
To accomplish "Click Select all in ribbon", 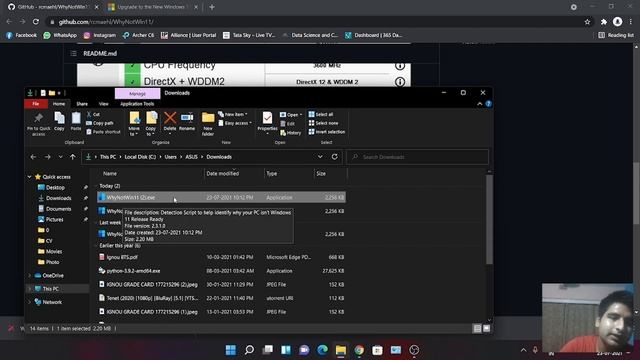I will point(321,114).
